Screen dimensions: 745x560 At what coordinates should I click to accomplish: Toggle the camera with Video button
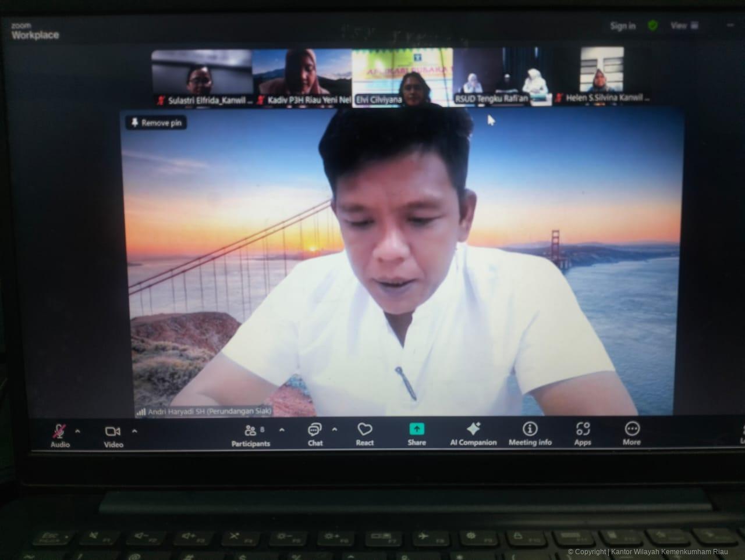click(113, 432)
